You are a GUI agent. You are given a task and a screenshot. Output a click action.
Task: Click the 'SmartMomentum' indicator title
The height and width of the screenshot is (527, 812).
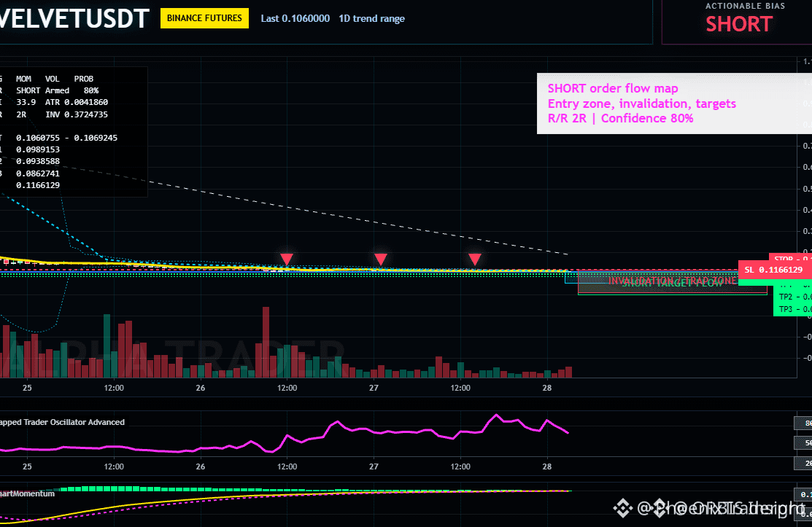(28, 493)
